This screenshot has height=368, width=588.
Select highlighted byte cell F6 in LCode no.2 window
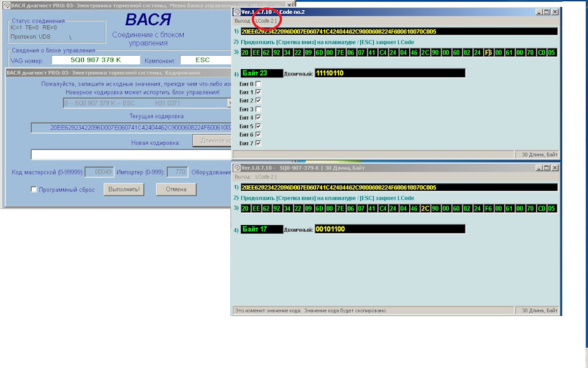pyautogui.click(x=488, y=53)
